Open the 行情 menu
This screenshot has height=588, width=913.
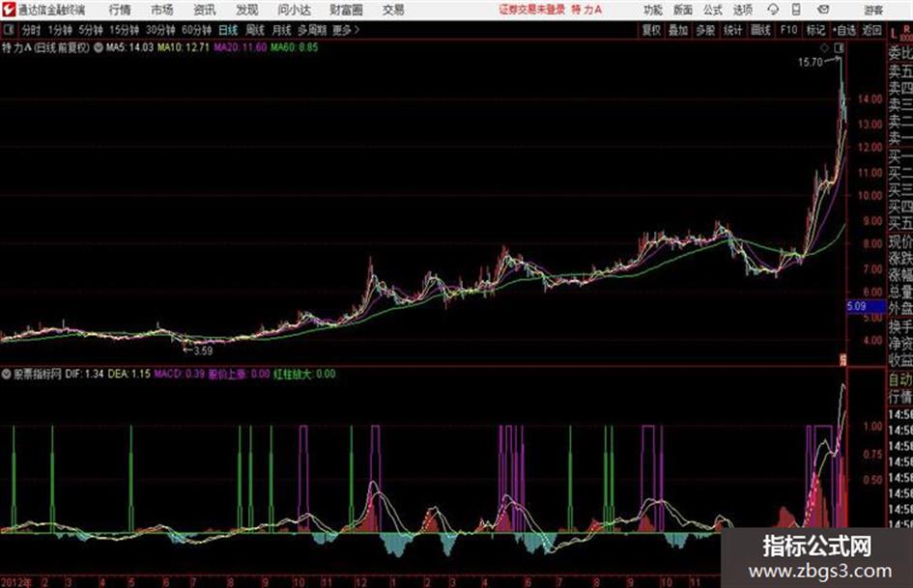(x=120, y=10)
